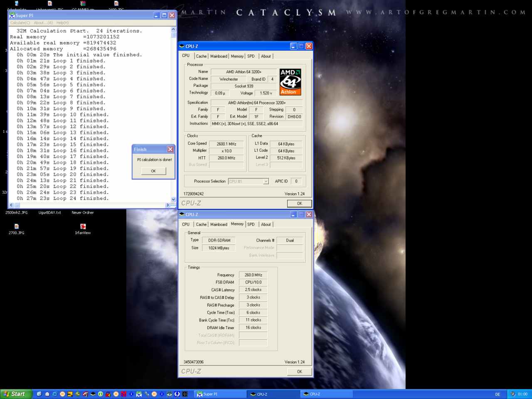532x399 pixels.
Task: Switch to Mainboard tab in lower CPU-Z
Action: [x=219, y=224]
